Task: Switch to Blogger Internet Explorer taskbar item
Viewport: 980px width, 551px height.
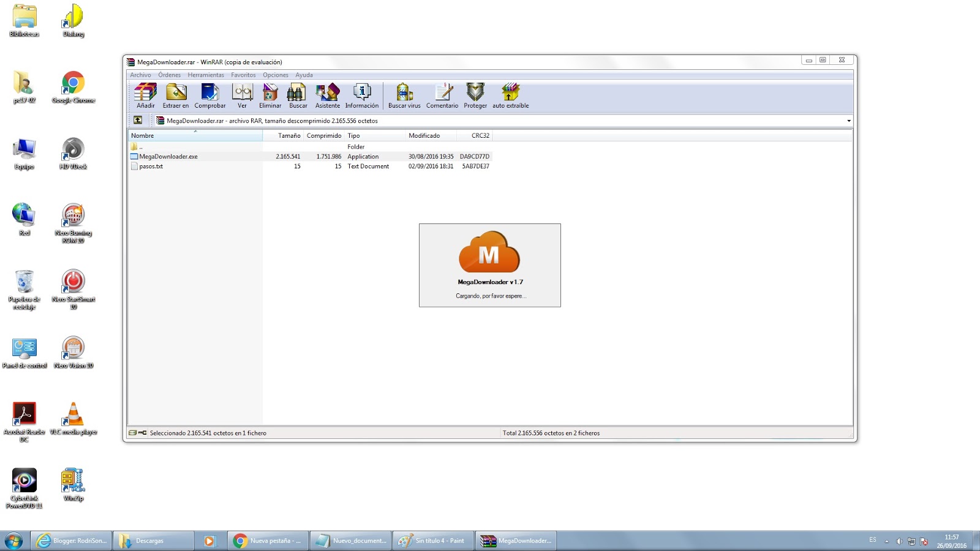Action: 72,541
